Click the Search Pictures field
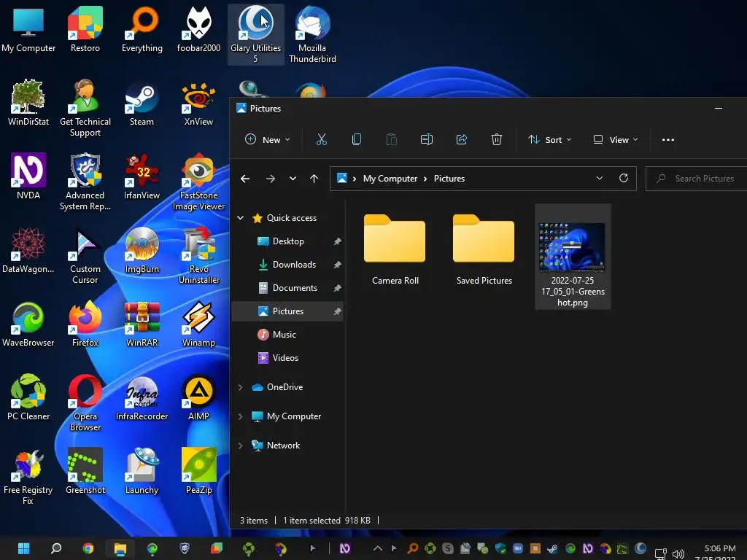This screenshot has width=747, height=560. point(696,179)
